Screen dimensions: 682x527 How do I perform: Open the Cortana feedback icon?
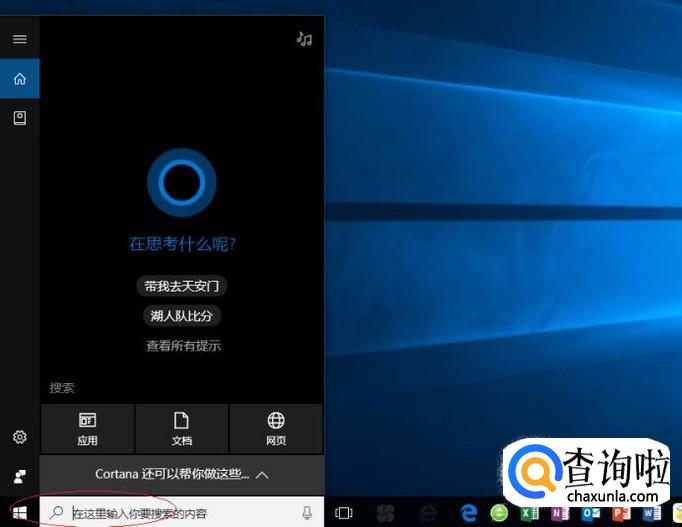[x=20, y=477]
